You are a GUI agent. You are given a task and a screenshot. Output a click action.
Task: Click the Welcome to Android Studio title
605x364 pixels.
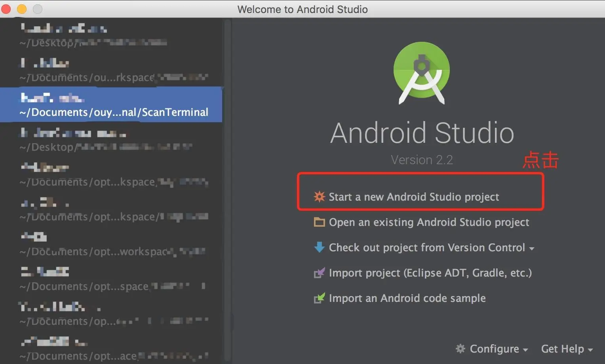(302, 9)
